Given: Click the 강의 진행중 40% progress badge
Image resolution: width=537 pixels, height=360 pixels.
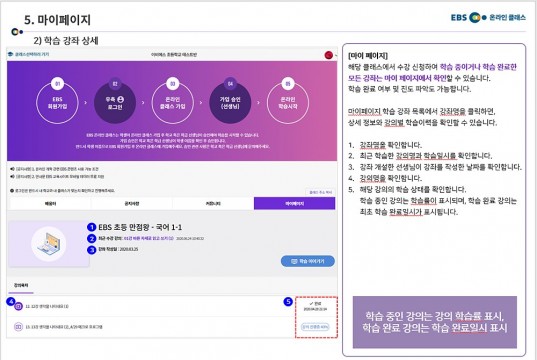Looking at the screenshot, I should tap(315, 327).
